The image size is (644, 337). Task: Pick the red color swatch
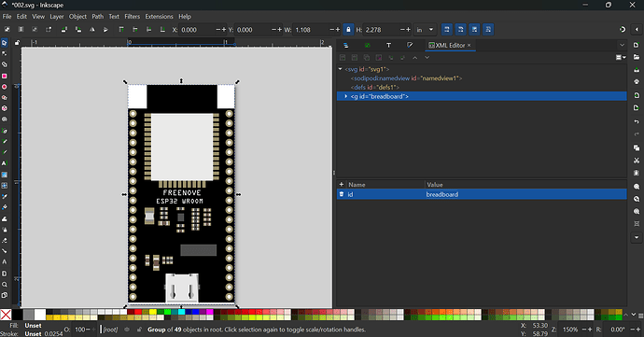138,312
